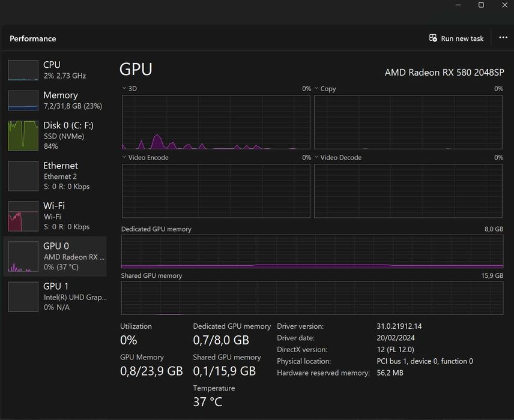This screenshot has height=420, width=514.
Task: Click the Video Encode usage graph
Action: [216, 191]
